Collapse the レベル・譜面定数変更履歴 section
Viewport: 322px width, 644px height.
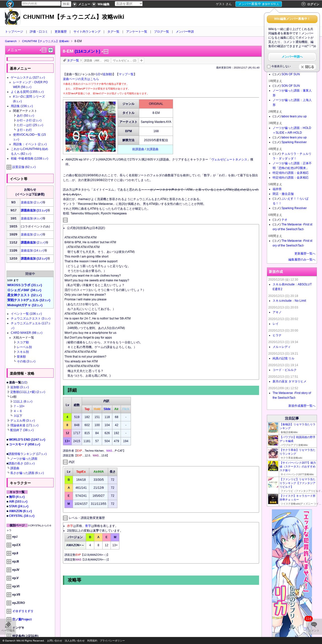point(65,518)
